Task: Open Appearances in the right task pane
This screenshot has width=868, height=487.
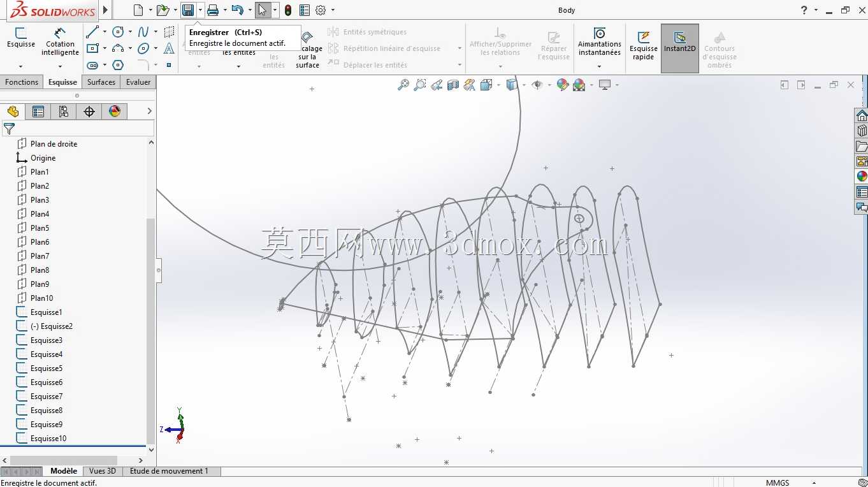Action: tap(862, 177)
